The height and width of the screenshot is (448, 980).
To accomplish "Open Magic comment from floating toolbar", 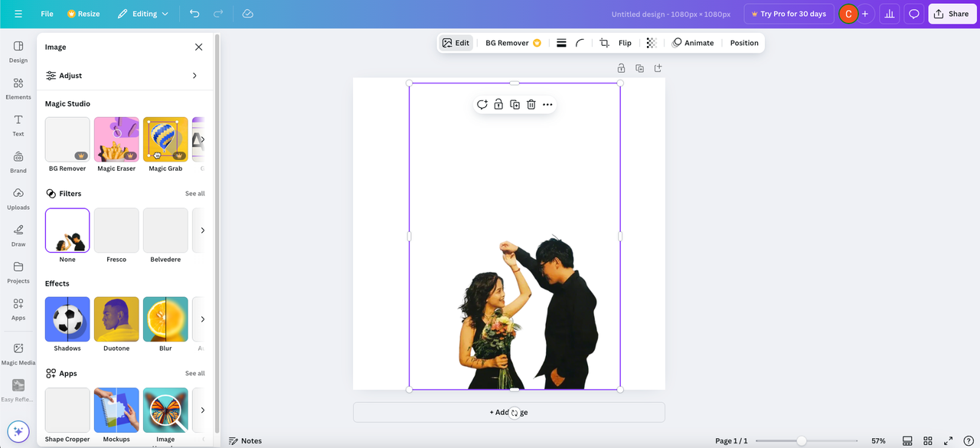I will 482,104.
